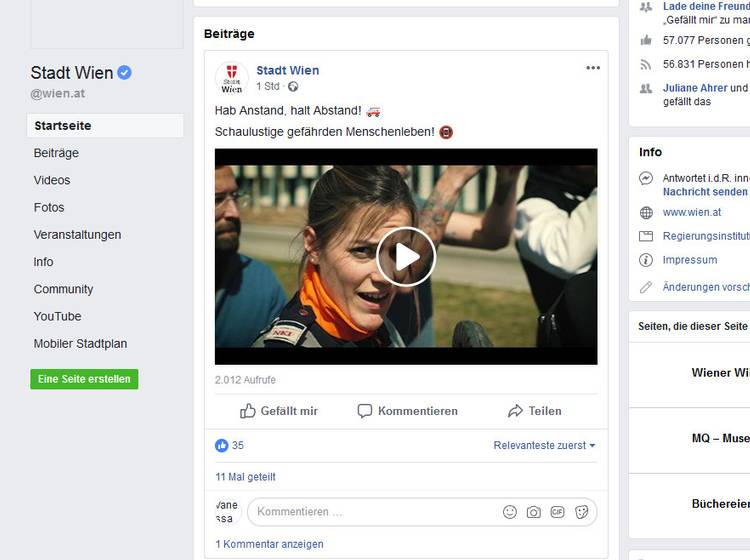Click the green Eine Seite erstellen button

pyautogui.click(x=84, y=379)
